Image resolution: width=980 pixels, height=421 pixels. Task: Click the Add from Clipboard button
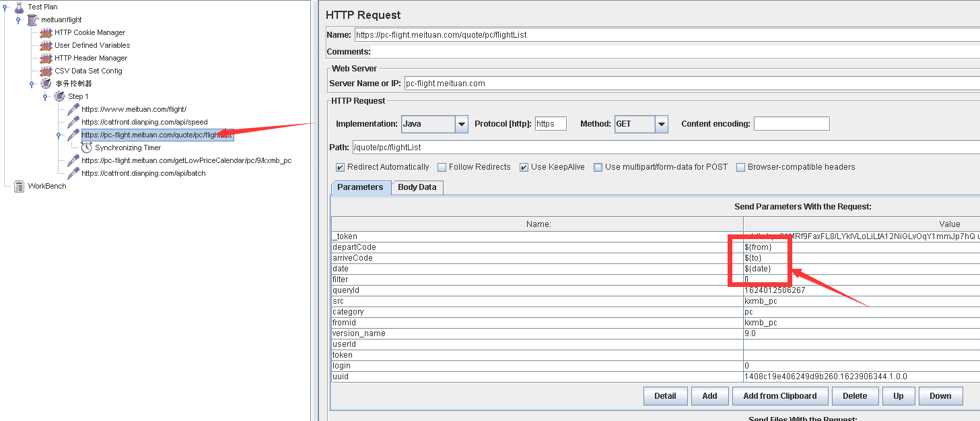[x=779, y=396]
